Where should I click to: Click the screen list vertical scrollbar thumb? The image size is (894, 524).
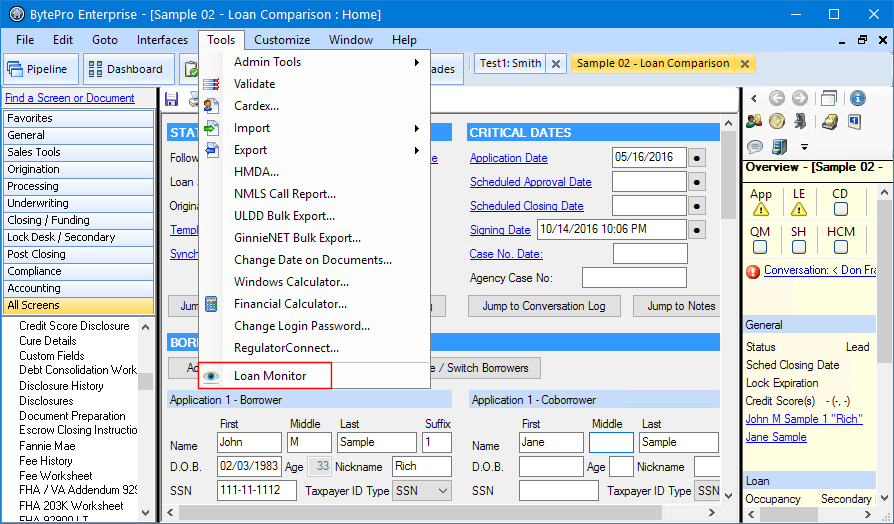click(145, 380)
